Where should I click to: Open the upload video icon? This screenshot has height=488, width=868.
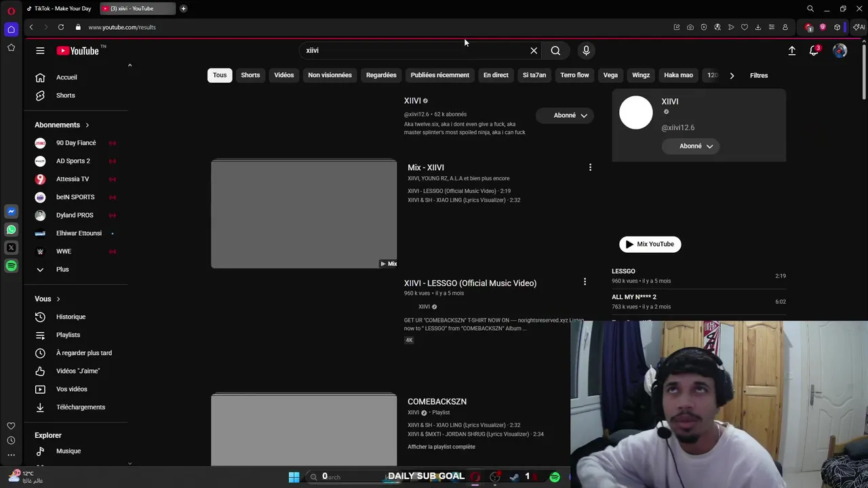[x=791, y=51]
